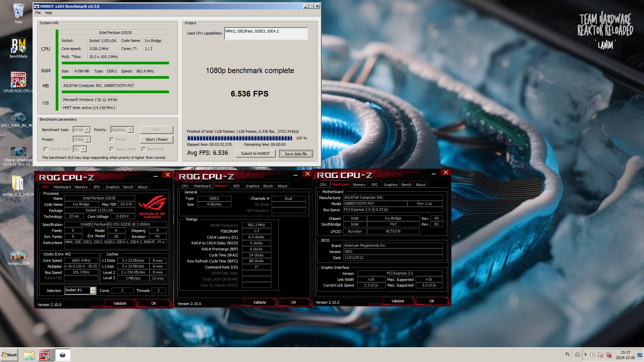Show hidden tray icons arrow
The height and width of the screenshot is (362, 644).
(585, 355)
